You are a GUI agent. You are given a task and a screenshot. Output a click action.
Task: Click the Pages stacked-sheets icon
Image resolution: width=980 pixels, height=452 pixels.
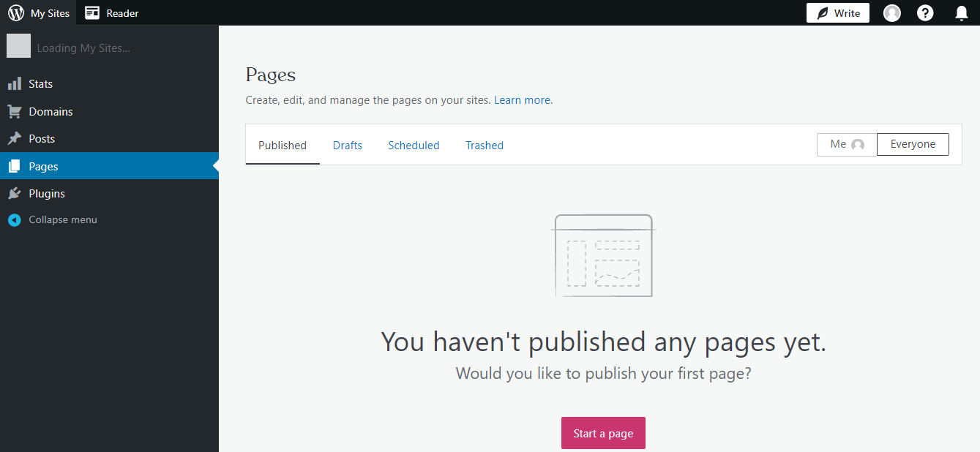(x=15, y=167)
